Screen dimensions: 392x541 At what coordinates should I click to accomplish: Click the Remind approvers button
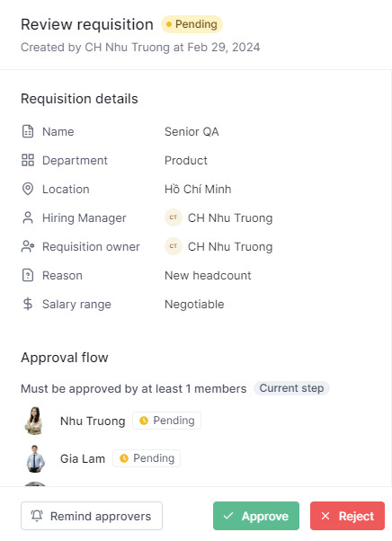point(92,516)
